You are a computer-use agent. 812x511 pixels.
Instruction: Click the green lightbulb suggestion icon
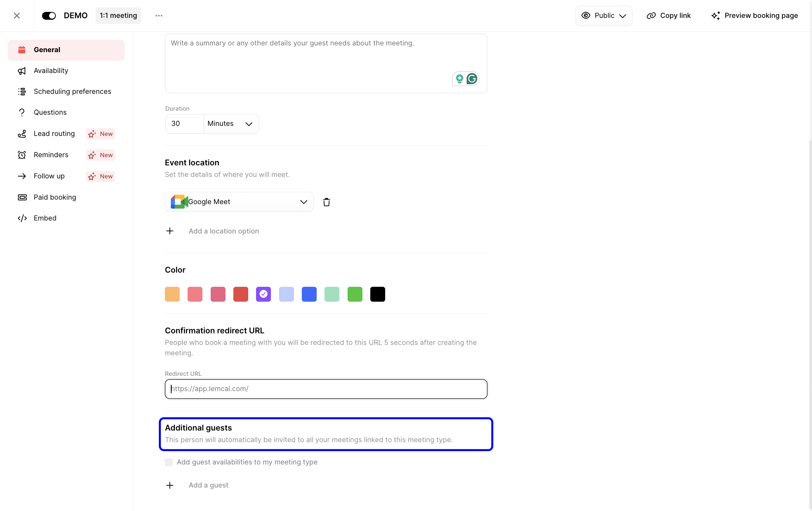click(460, 79)
